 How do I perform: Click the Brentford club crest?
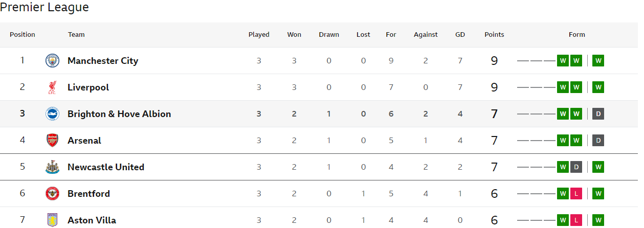coord(52,194)
